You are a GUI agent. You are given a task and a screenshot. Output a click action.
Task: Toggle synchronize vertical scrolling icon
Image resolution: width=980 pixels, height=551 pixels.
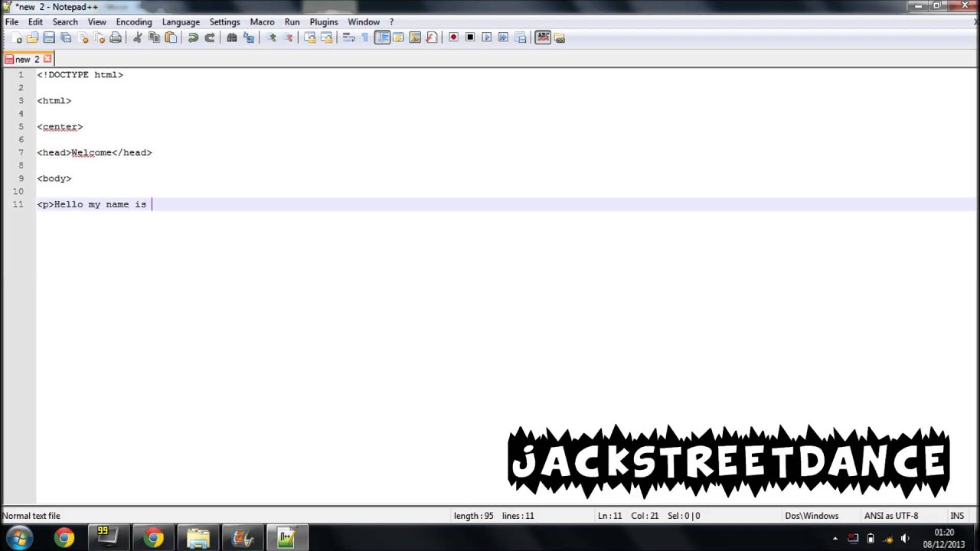coord(310,37)
